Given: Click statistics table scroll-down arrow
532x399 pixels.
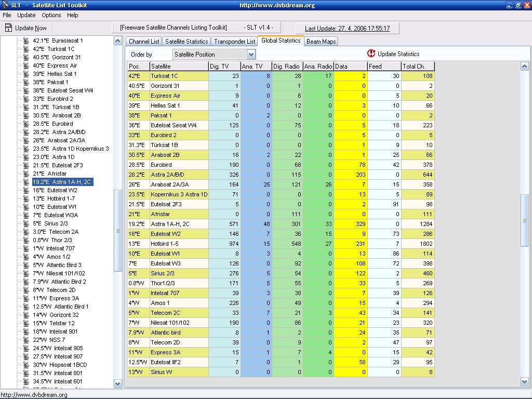Looking at the screenshot, I should [525, 382].
